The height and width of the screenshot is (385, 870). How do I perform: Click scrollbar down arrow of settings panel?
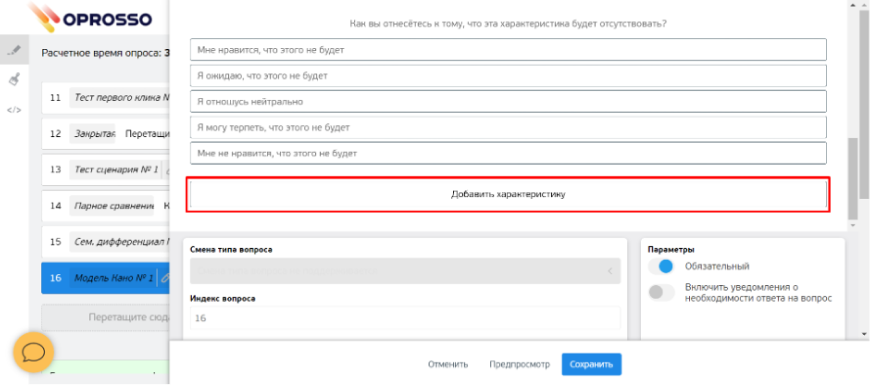[x=865, y=334]
